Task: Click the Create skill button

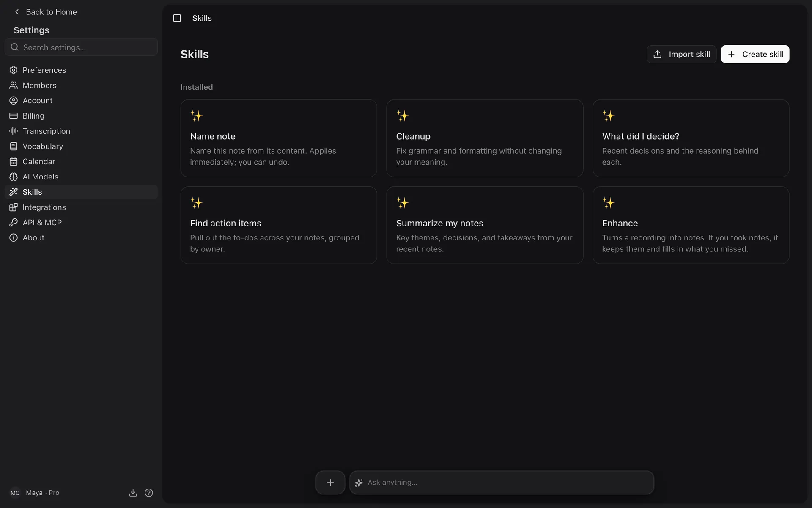Action: coord(755,54)
